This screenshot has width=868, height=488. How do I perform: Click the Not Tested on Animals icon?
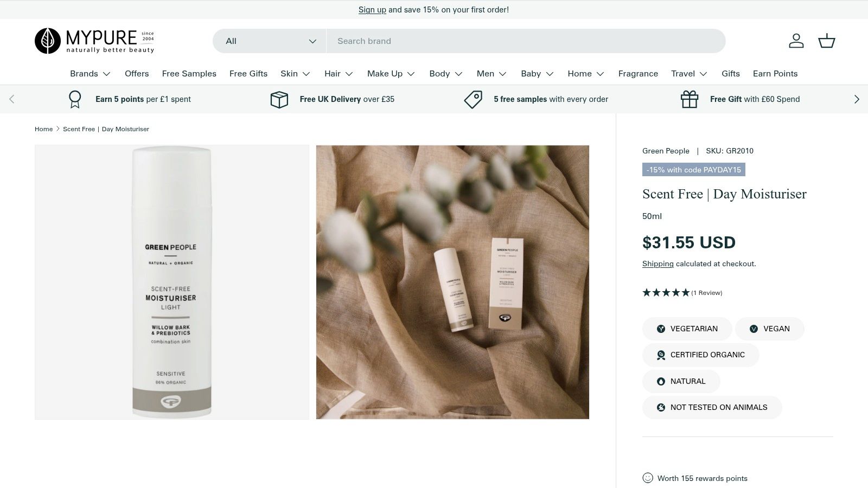coord(661,407)
